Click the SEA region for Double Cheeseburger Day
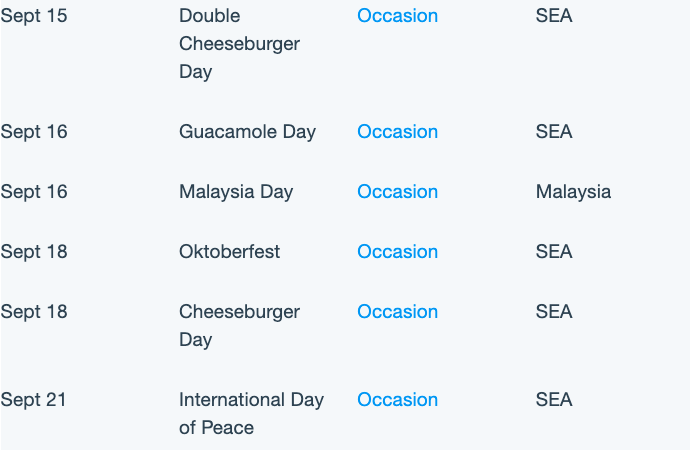Screen dimensions: 692x450 coord(554,16)
